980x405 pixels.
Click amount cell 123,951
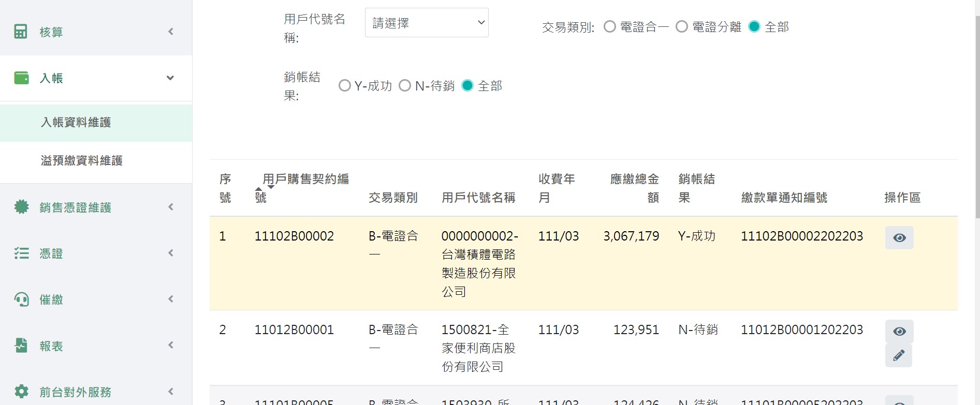(636, 330)
